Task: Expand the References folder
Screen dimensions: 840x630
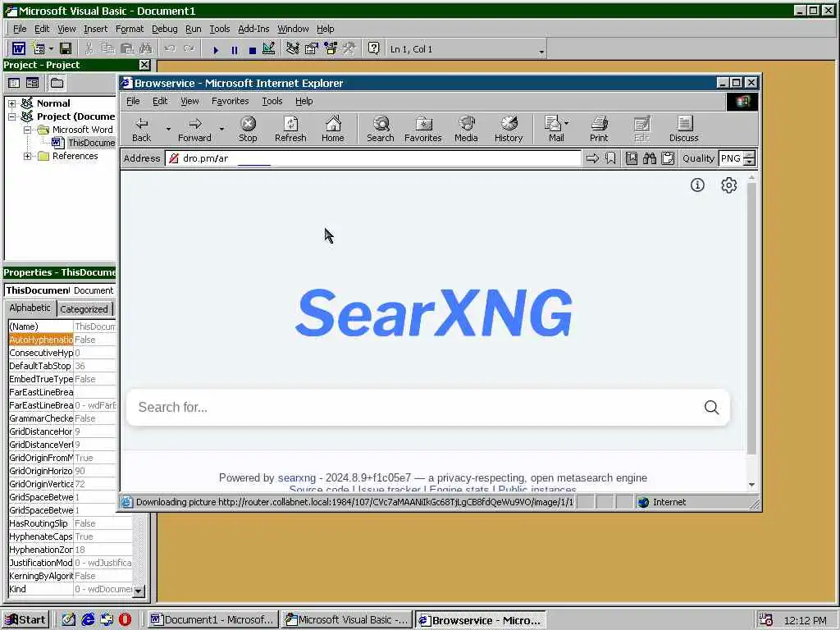Action: pos(27,156)
